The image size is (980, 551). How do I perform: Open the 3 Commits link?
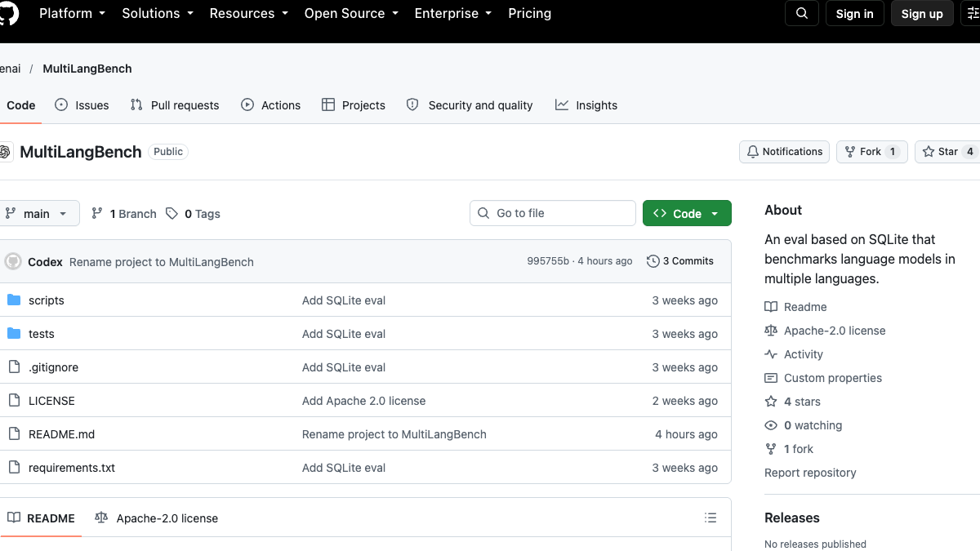680,261
